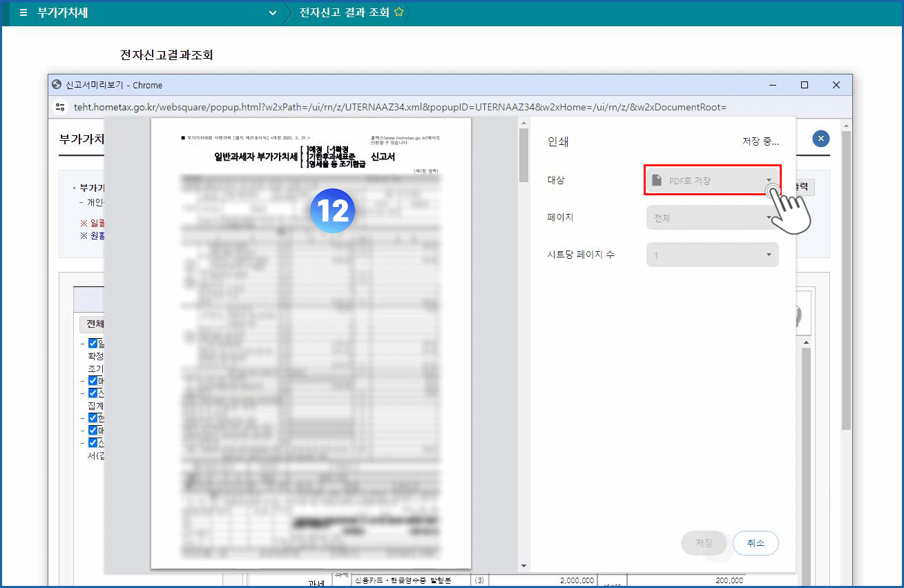Click the up arrow of inner document scrollbar
The width and height of the screenshot is (904, 588).
pyautogui.click(x=805, y=343)
